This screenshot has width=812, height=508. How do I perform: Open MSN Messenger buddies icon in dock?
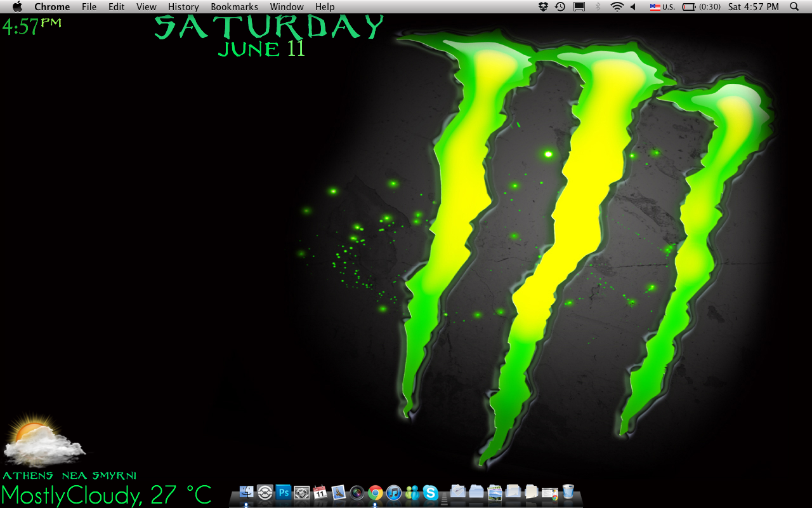point(412,493)
